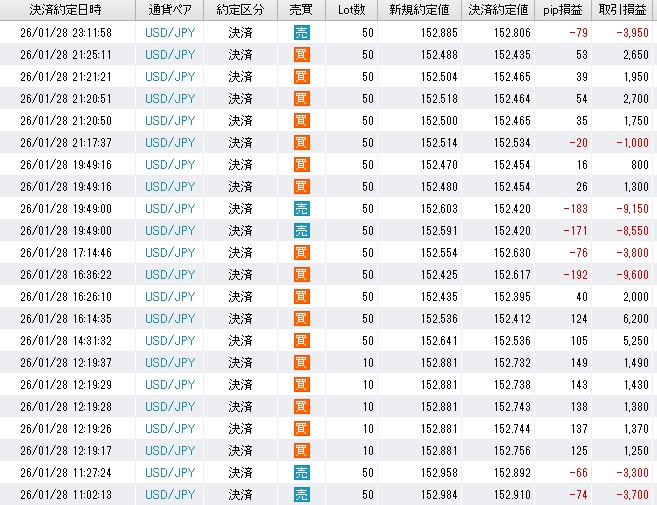Click the buy badge in the 16:36:22 row
The height and width of the screenshot is (505, 657).
click(x=301, y=274)
